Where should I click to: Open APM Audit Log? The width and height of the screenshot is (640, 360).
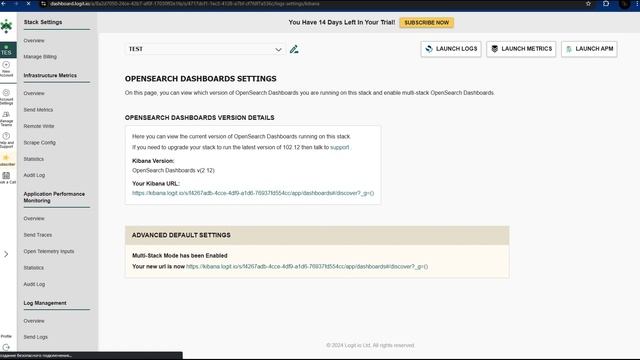click(x=34, y=284)
